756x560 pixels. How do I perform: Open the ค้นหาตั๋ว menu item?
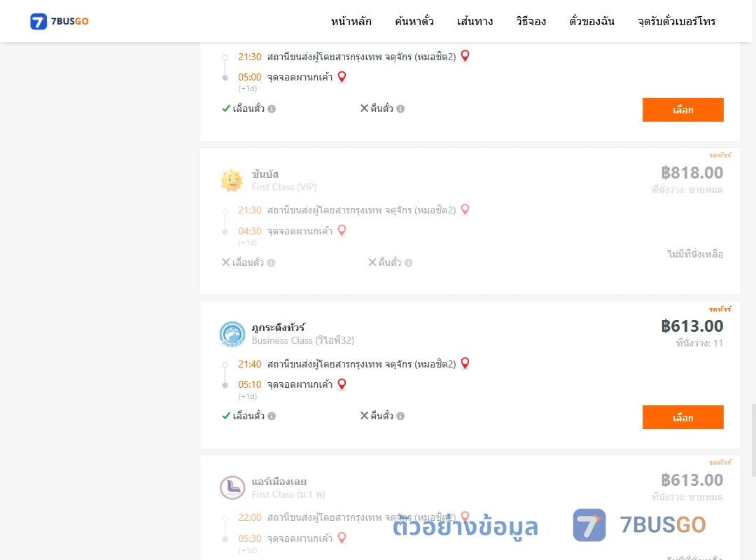coord(414,21)
